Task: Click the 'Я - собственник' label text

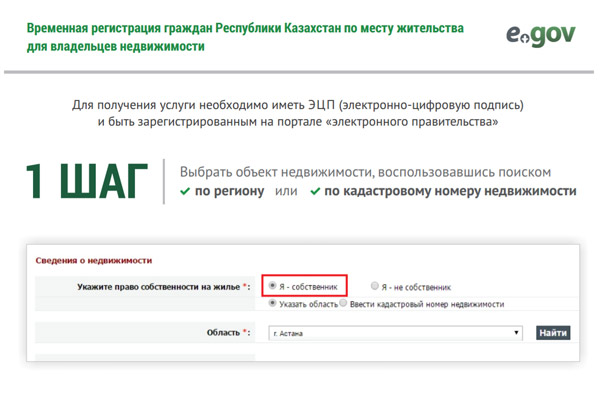Action: pyautogui.click(x=308, y=287)
